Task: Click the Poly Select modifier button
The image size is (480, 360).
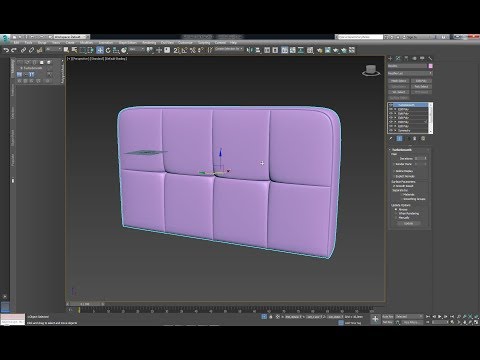Action: click(421, 87)
